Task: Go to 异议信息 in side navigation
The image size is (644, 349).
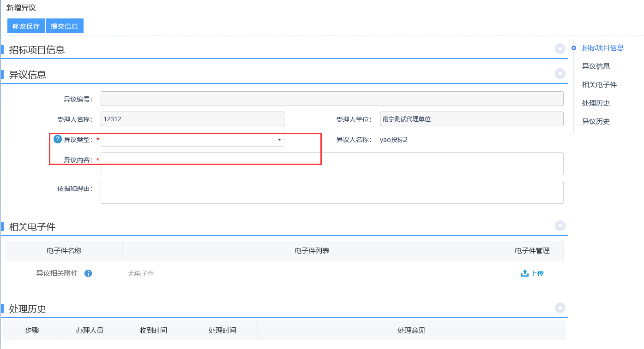Action: pos(596,66)
